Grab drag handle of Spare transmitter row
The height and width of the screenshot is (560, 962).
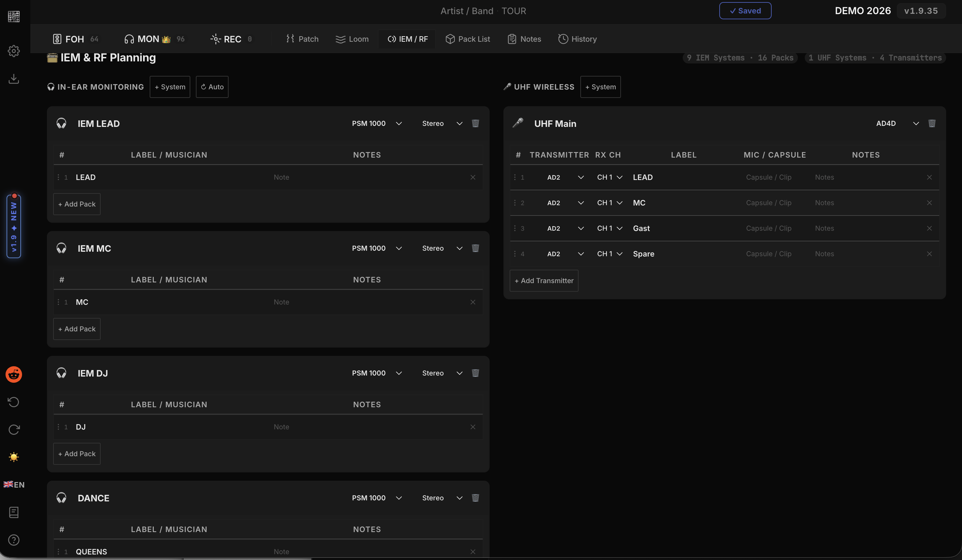pos(514,254)
